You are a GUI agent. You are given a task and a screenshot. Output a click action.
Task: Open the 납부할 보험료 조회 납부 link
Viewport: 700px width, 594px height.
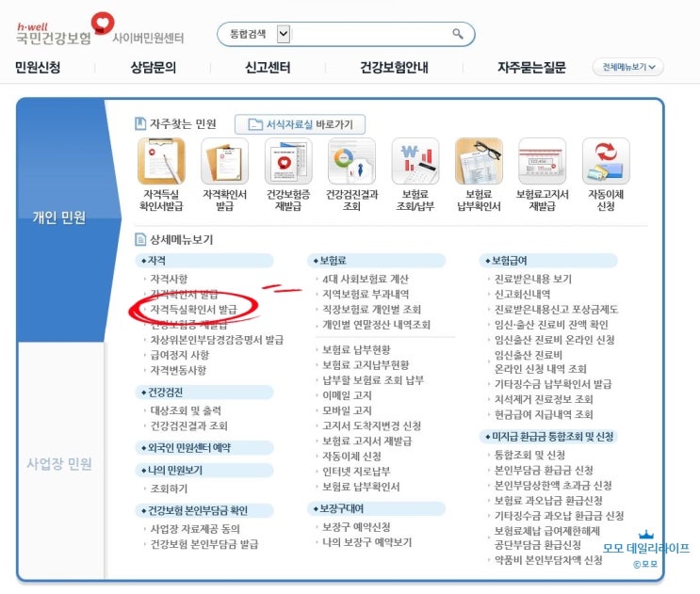[x=373, y=380]
